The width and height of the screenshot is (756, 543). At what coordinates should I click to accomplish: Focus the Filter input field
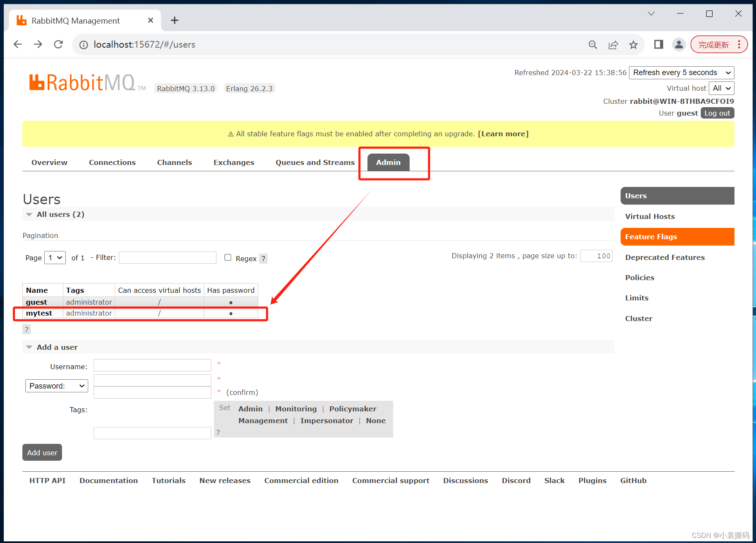[x=167, y=257]
